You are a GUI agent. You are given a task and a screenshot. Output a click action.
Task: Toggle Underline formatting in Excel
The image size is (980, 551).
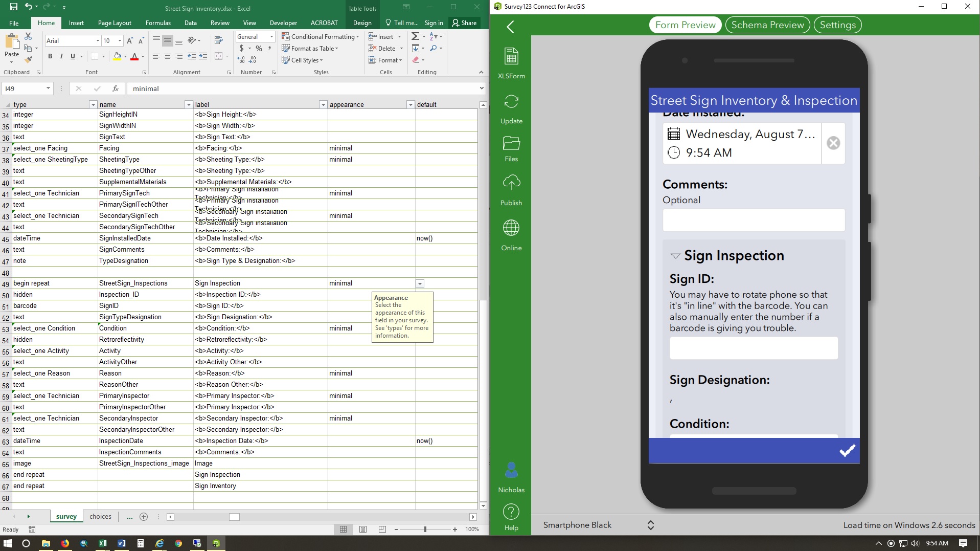tap(73, 56)
